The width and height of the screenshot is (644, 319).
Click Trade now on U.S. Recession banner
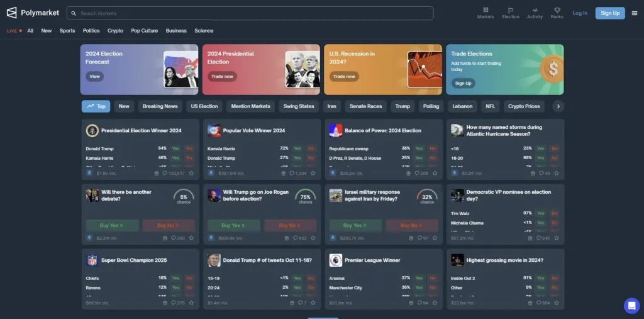point(344,77)
